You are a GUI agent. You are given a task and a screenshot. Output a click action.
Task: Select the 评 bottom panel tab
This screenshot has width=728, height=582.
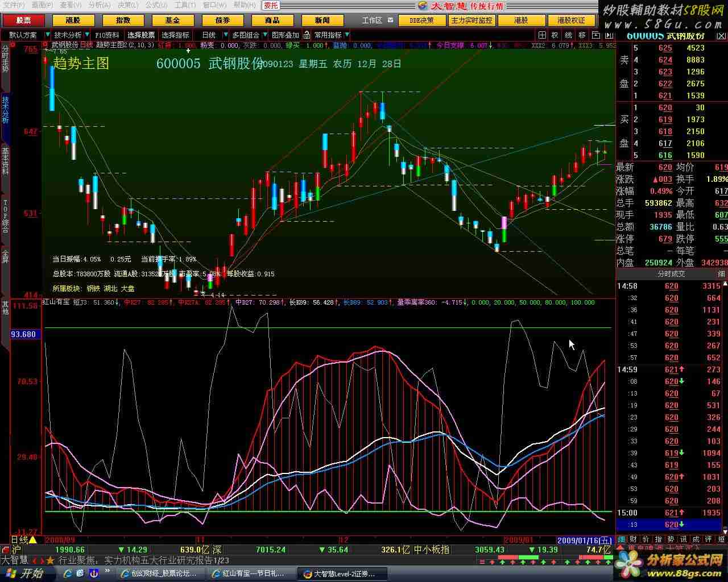click(709, 539)
